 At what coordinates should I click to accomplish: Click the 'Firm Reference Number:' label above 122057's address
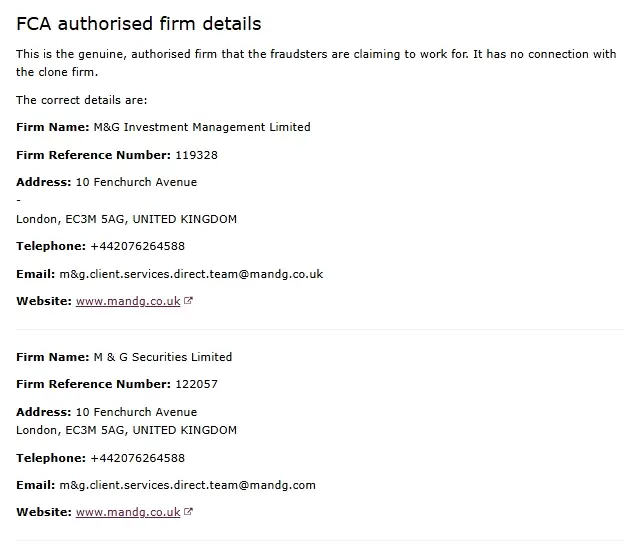(93, 384)
